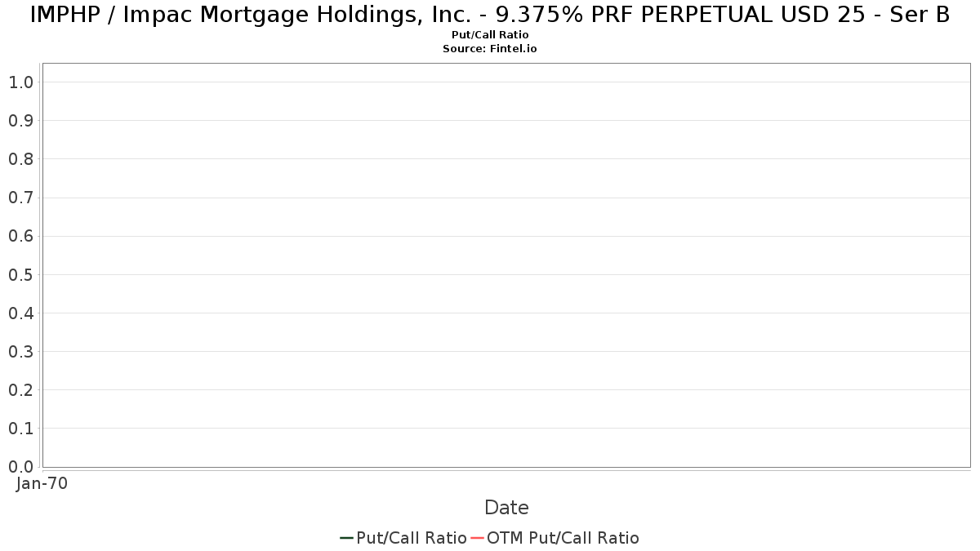Click the 0.5 y-axis tick label

pyautogui.click(x=20, y=274)
